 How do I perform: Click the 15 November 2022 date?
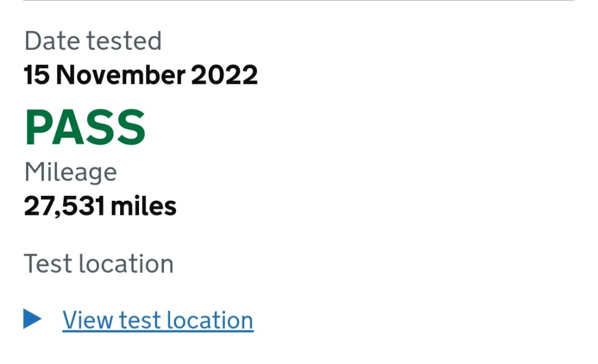[141, 75]
